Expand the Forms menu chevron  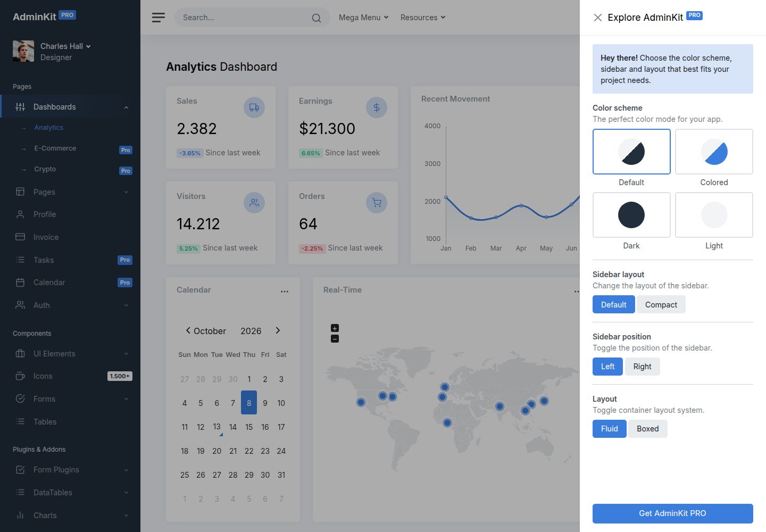pos(126,399)
